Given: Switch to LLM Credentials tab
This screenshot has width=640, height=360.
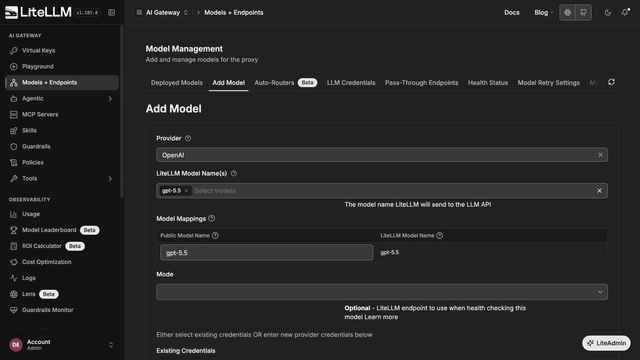Looking at the screenshot, I should coord(351,82).
